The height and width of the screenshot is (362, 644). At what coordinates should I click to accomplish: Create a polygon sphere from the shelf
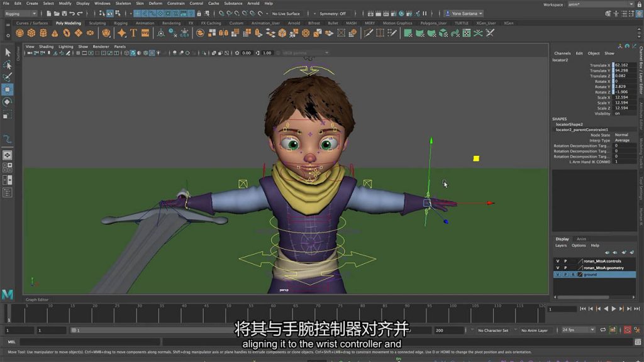point(19,33)
